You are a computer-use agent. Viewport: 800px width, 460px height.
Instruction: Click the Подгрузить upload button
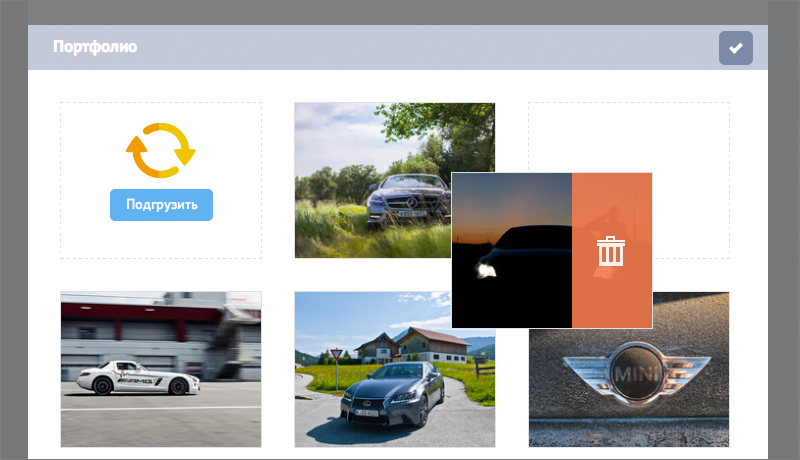point(161,205)
